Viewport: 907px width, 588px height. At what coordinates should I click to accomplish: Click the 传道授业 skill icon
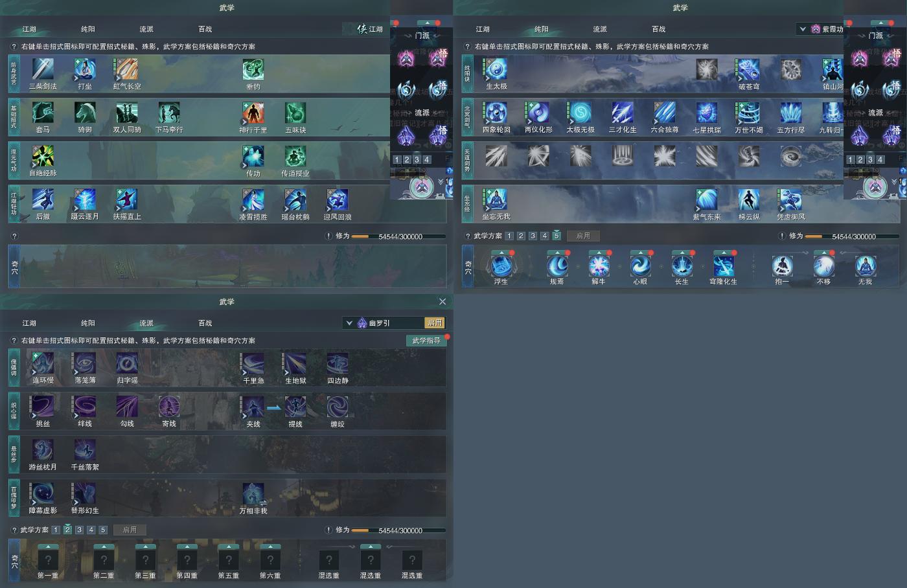click(295, 156)
